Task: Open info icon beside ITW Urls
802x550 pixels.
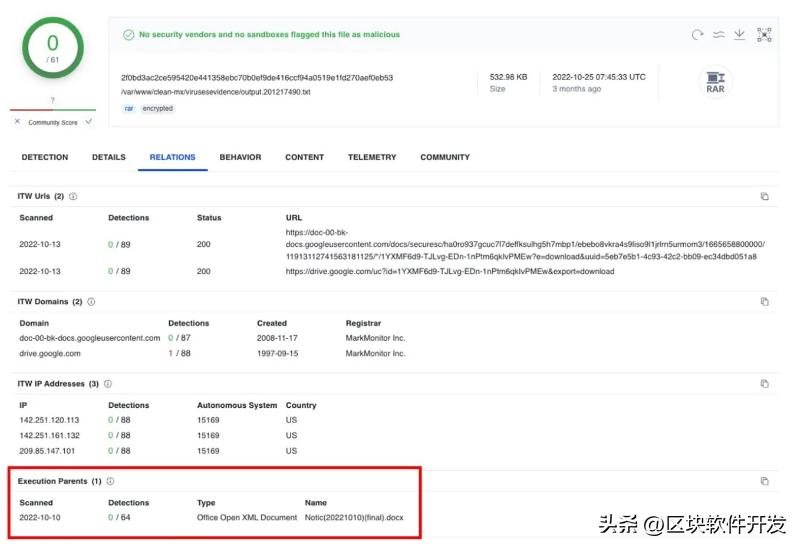Action: [73, 196]
